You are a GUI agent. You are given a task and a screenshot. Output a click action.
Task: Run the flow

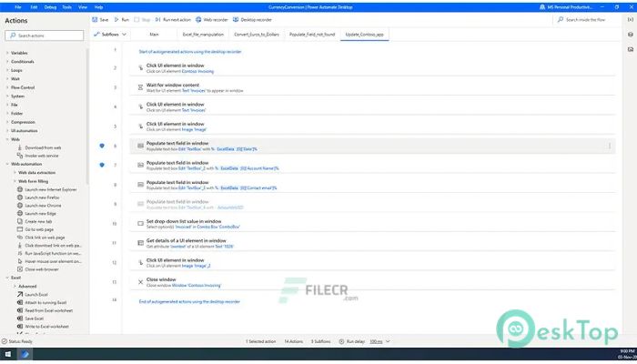pyautogui.click(x=121, y=19)
